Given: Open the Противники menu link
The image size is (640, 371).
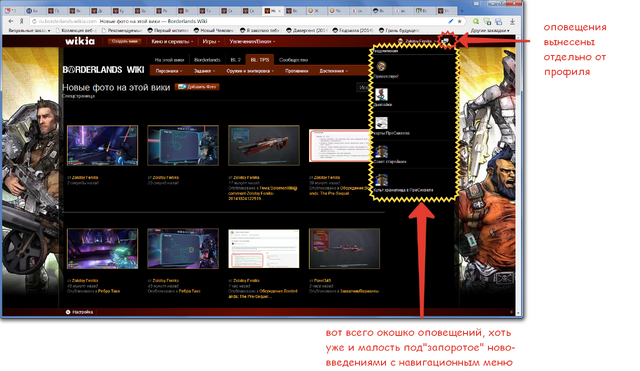Looking at the screenshot, I should [x=296, y=71].
